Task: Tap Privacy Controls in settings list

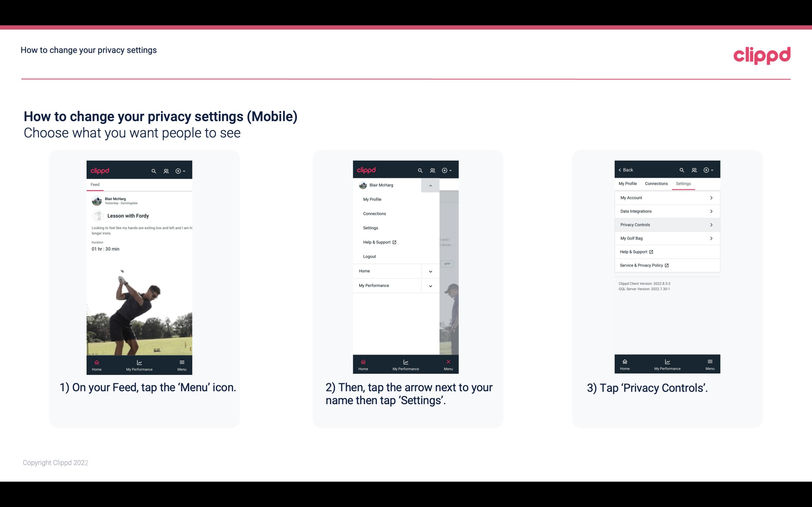Action: point(666,224)
